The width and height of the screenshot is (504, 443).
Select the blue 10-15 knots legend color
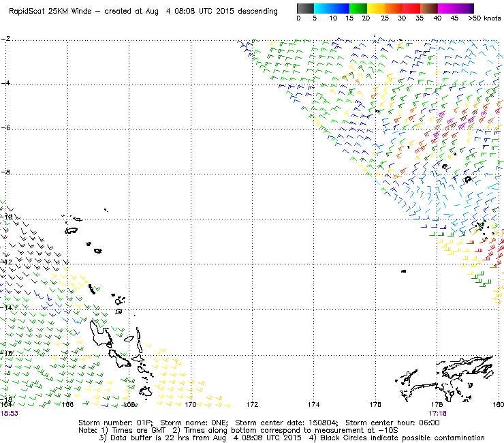[341, 8]
